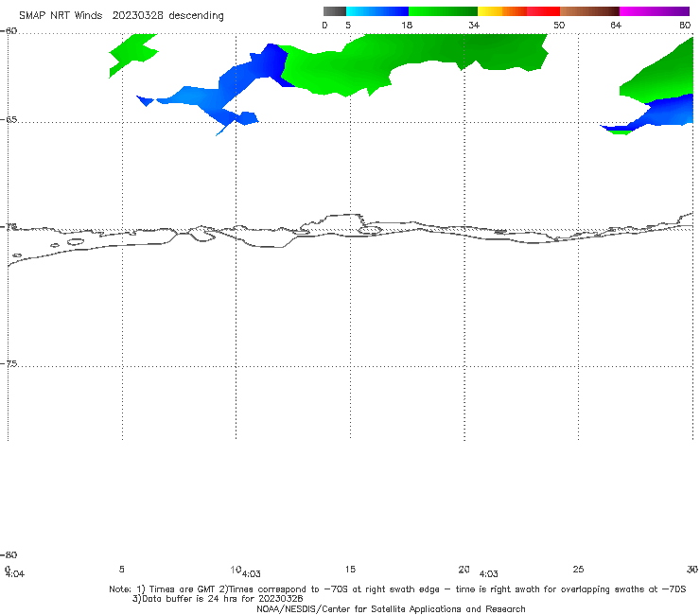The image size is (700, 615).
Task: Click the latitude label "-65"
Action: click(x=9, y=119)
